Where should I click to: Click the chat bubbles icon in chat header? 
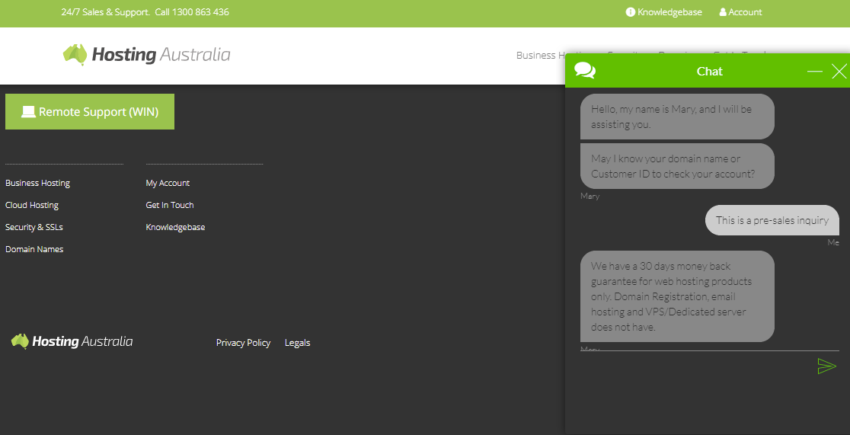[585, 71]
